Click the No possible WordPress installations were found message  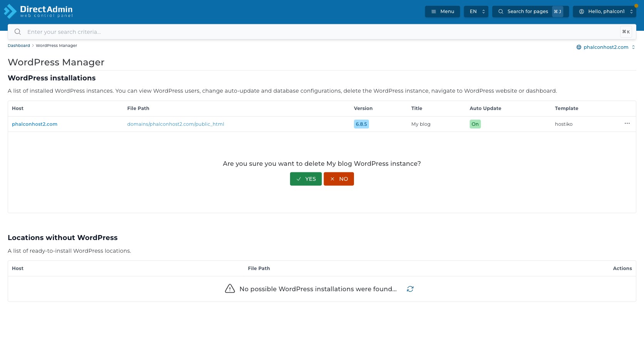(x=318, y=289)
